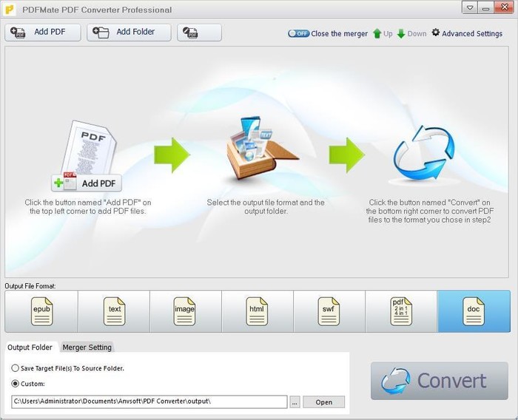Browse for folder with the ellipsis button
Image resolution: width=518 pixels, height=420 pixels.
[295, 402]
